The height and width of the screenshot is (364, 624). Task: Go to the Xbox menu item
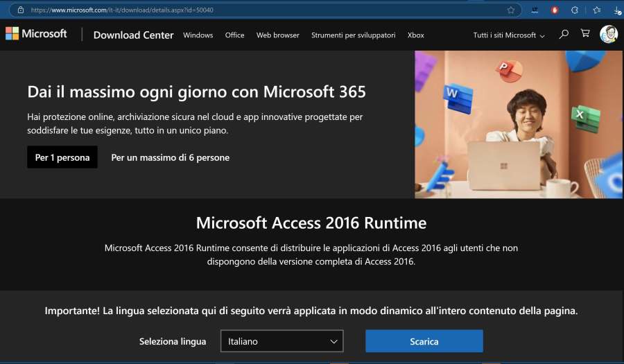[415, 35]
